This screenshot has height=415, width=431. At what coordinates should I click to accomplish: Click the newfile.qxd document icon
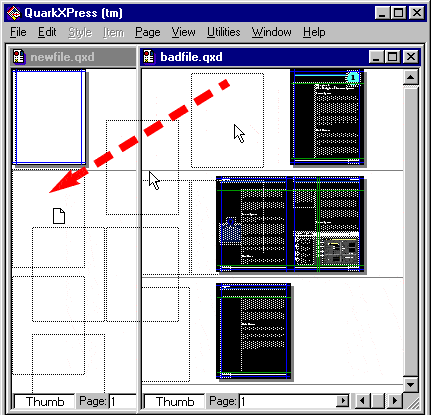click(x=19, y=57)
